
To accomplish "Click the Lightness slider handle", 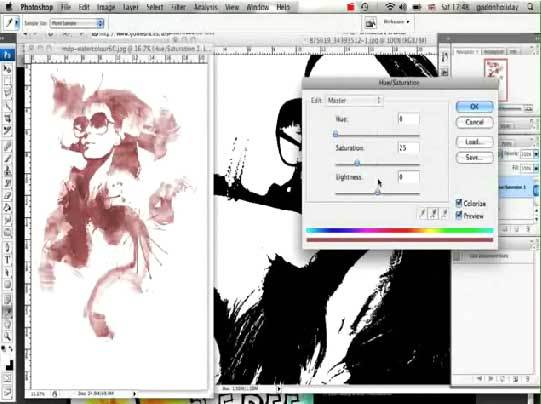I will [x=378, y=191].
